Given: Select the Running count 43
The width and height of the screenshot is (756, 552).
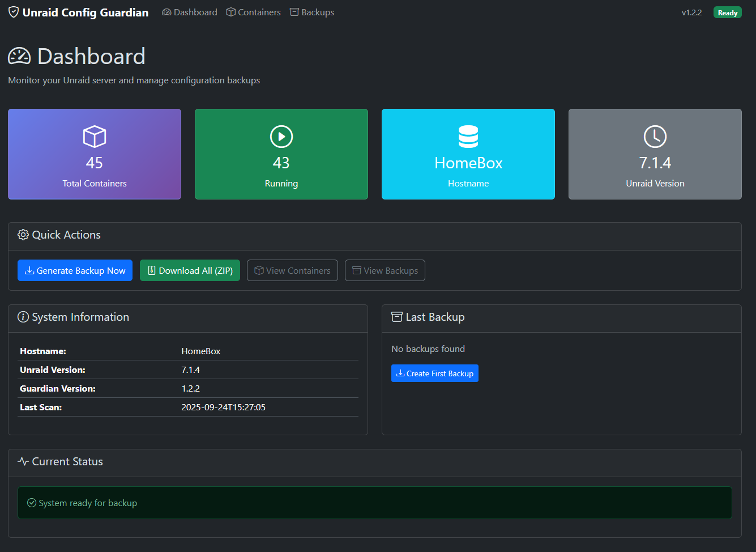Looking at the screenshot, I should [281, 163].
